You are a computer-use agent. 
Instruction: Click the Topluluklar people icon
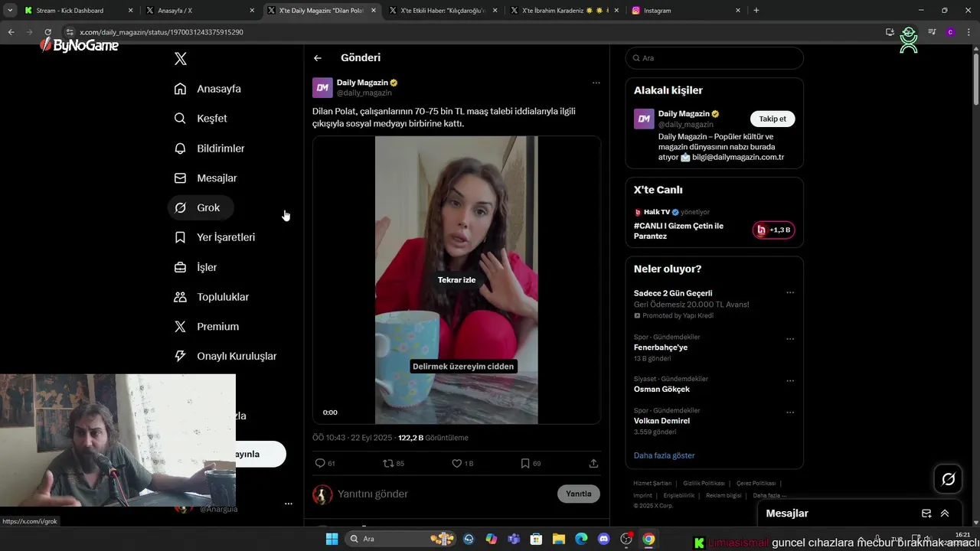[180, 297]
